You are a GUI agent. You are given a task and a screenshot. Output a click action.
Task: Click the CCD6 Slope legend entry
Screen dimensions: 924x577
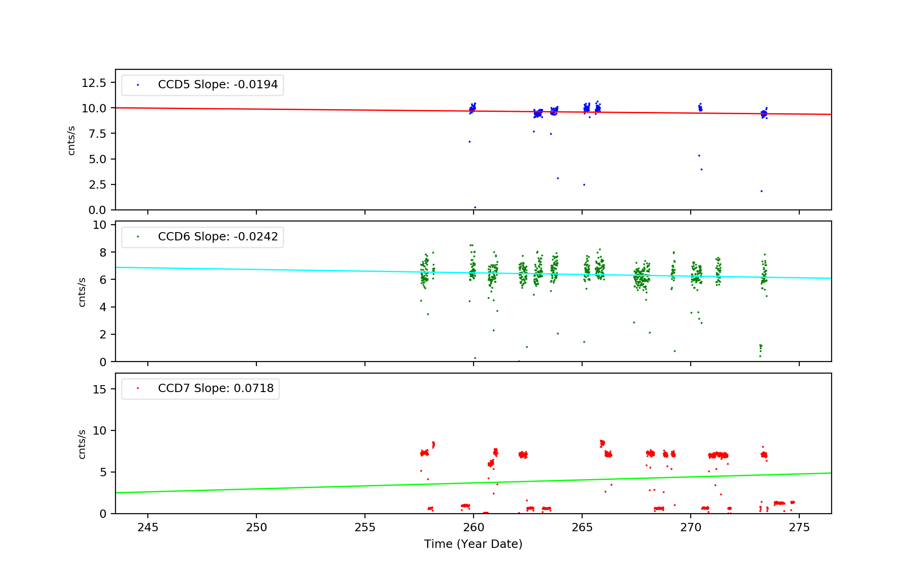218,237
